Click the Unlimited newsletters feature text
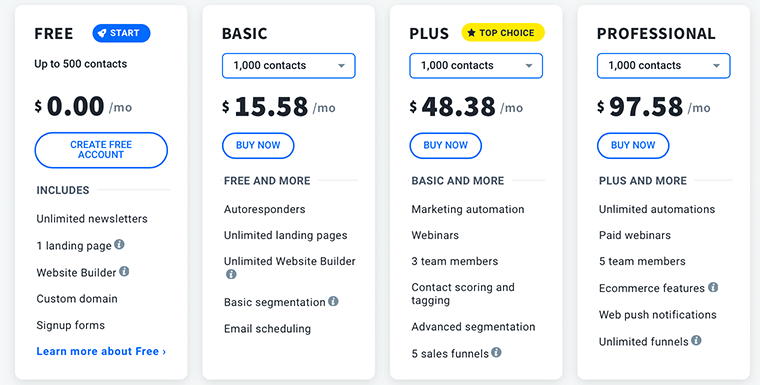760x385 pixels. 92,219
